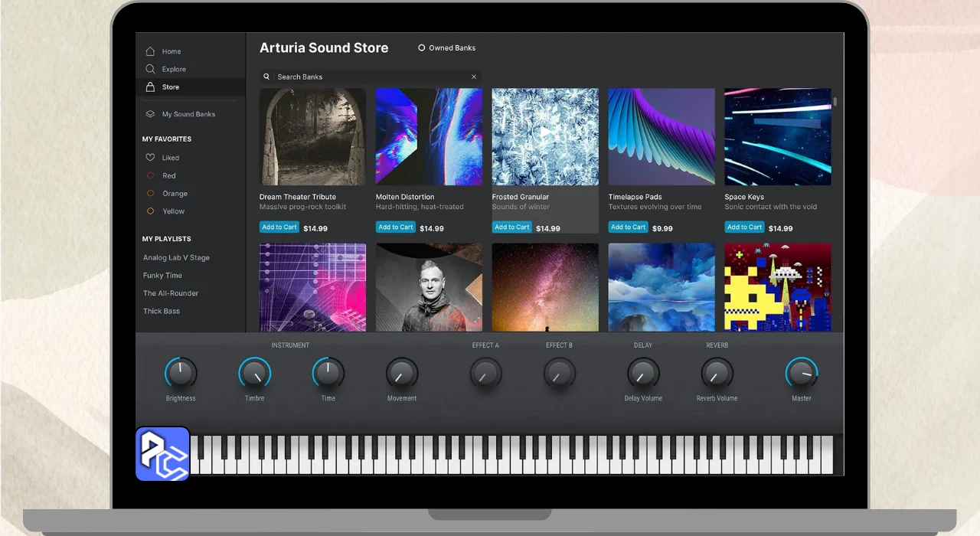Open the Thick Bass playlist
This screenshot has width=980, height=536.
coord(162,311)
